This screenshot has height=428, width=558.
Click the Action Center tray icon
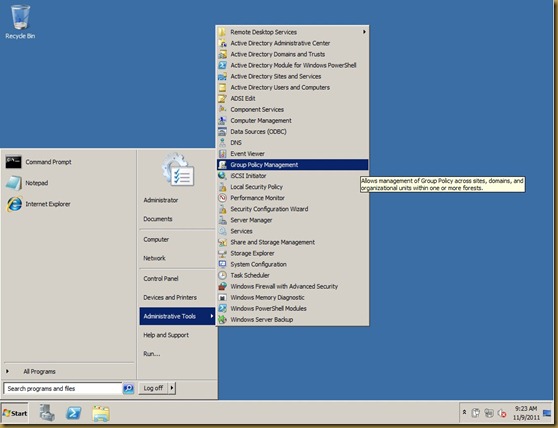(x=476, y=413)
